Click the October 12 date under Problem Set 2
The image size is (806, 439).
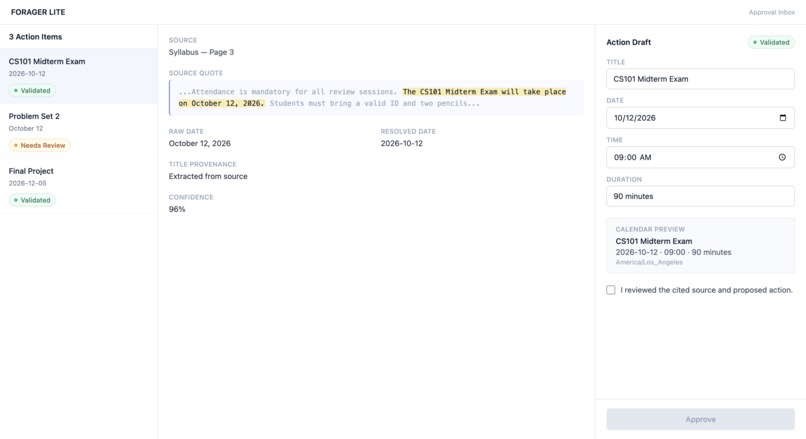[x=26, y=129]
